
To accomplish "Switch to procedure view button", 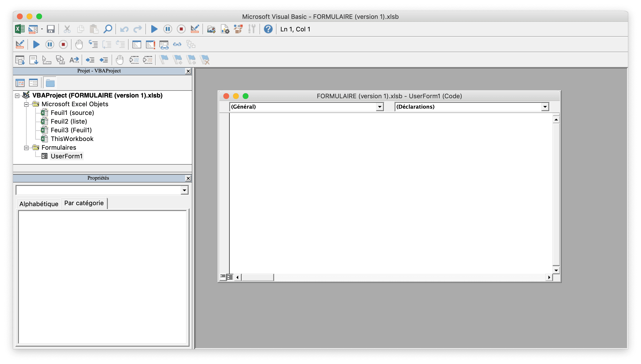I will tap(223, 277).
